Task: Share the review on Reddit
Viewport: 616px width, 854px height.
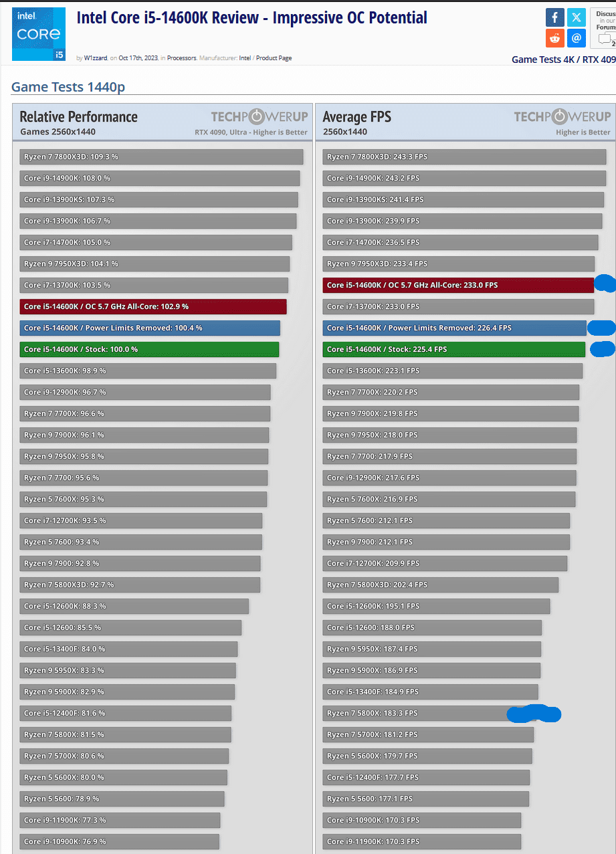Action: tap(554, 38)
